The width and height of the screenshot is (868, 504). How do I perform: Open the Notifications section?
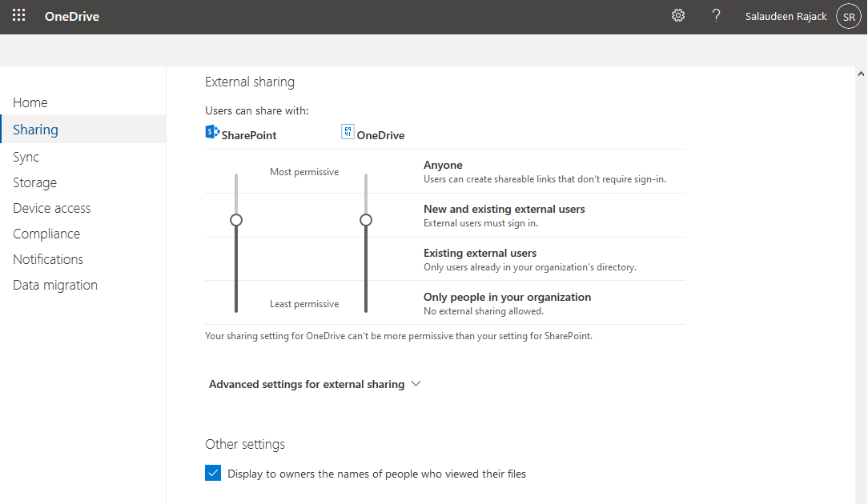(x=47, y=259)
